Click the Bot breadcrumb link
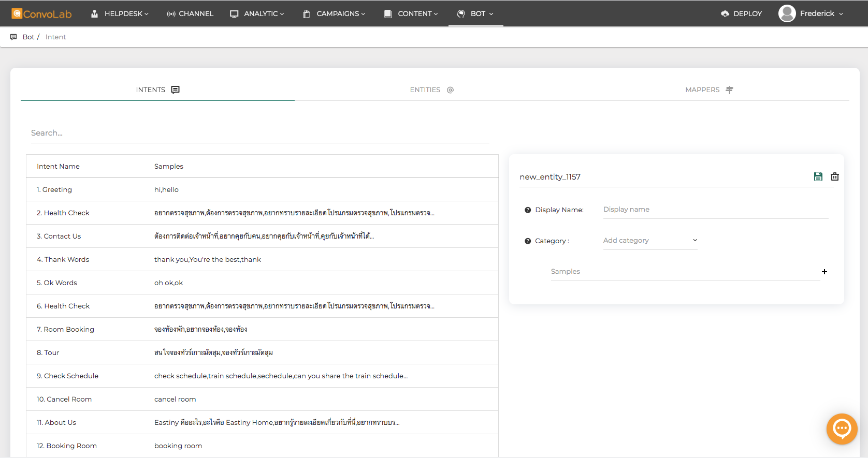The image size is (868, 458). point(28,37)
